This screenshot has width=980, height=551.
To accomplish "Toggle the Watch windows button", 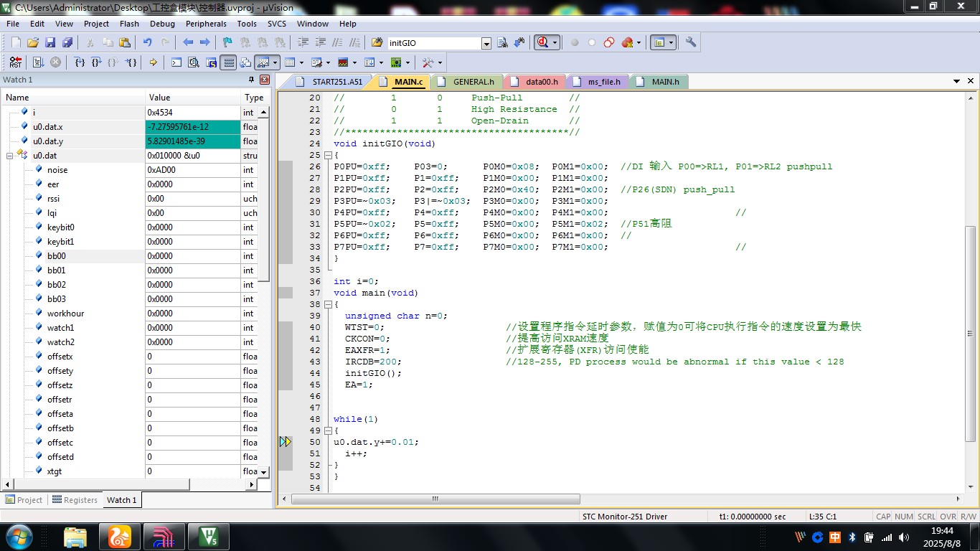I will tap(263, 62).
